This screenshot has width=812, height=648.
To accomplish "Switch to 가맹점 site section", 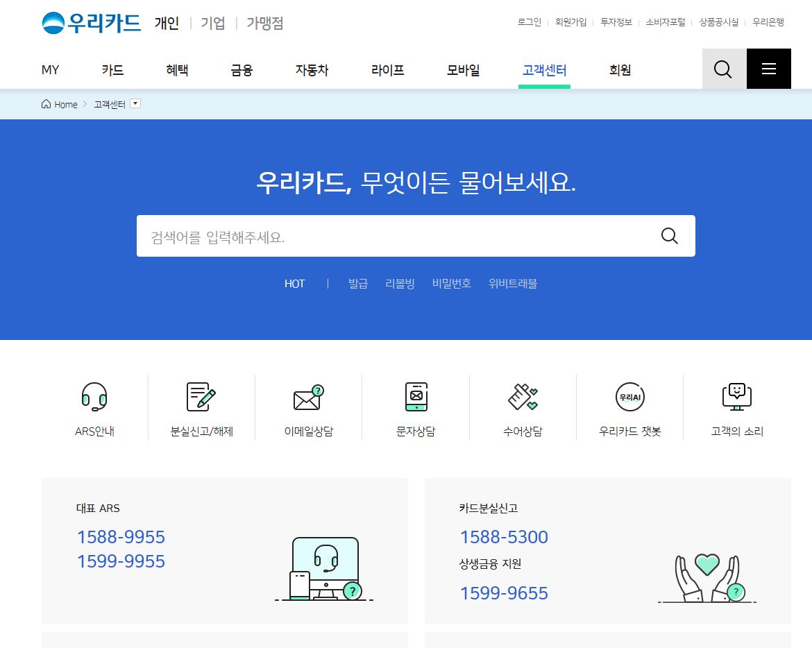I will pyautogui.click(x=264, y=24).
